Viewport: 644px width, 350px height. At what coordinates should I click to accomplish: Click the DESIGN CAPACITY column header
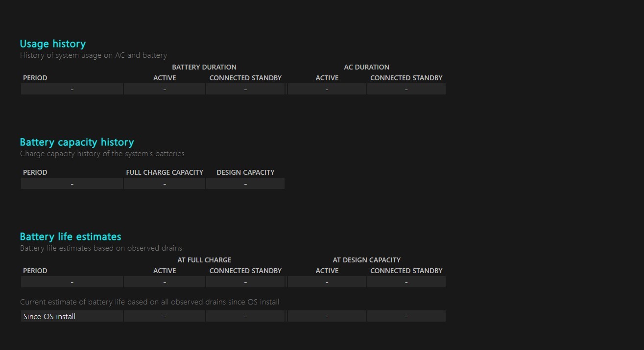pos(245,172)
